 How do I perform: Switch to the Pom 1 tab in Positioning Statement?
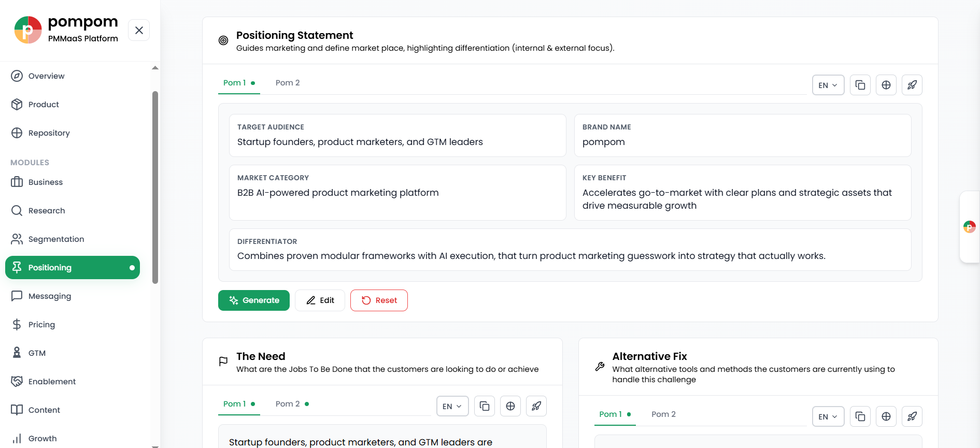[239, 83]
